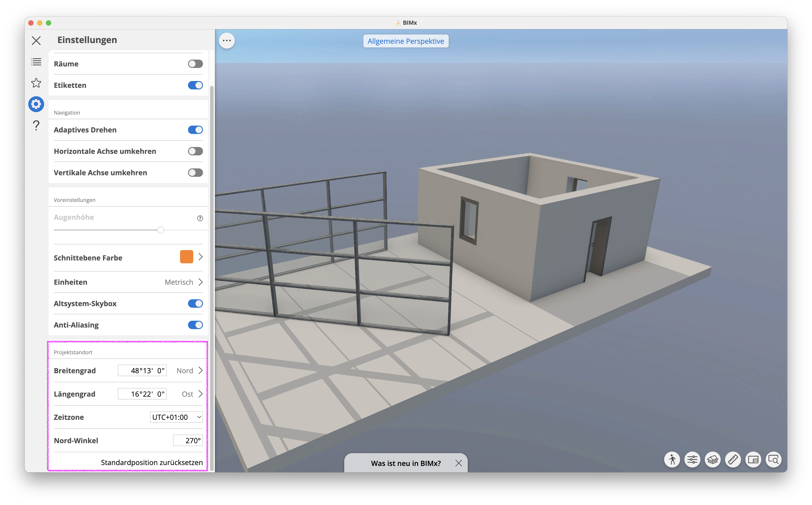Viewport: 812px width, 505px height.
Task: Click the Breitengrad value field
Action: [x=142, y=370]
